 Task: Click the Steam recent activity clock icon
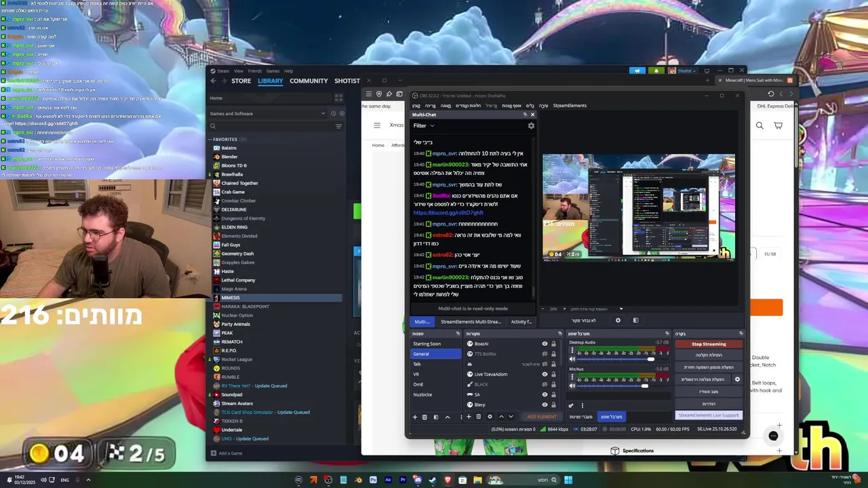pos(333,113)
